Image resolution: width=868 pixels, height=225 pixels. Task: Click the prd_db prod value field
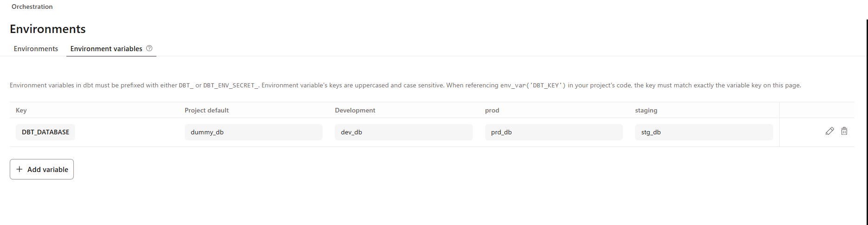pos(554,132)
